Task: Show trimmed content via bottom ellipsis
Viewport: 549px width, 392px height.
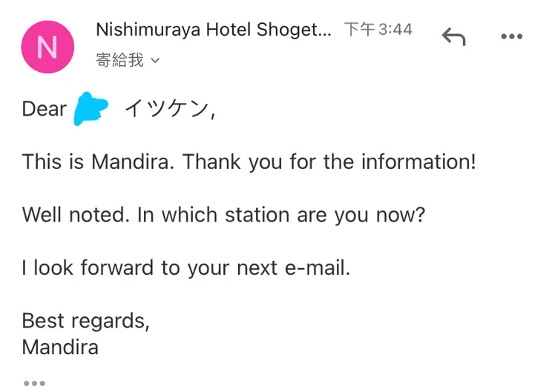Action: [34, 383]
